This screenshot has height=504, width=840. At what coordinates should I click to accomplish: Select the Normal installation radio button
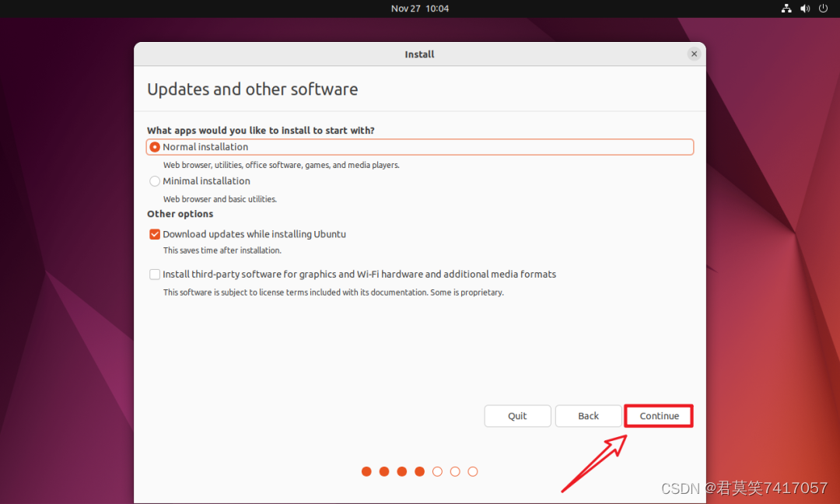pos(155,147)
